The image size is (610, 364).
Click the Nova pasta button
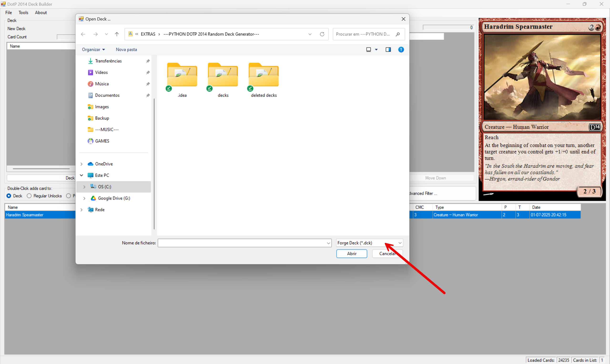pos(126,50)
